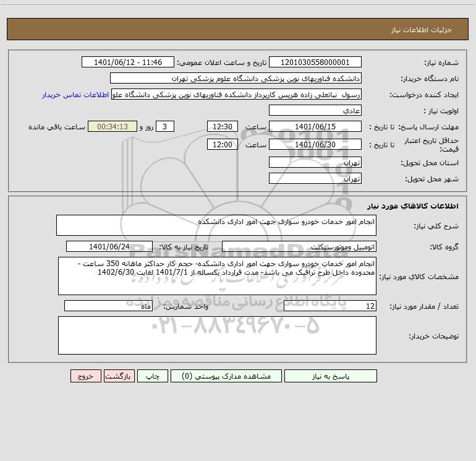
Task: Click the label حداقل تاریخ اعتبار قیمت
Action: click(x=431, y=145)
